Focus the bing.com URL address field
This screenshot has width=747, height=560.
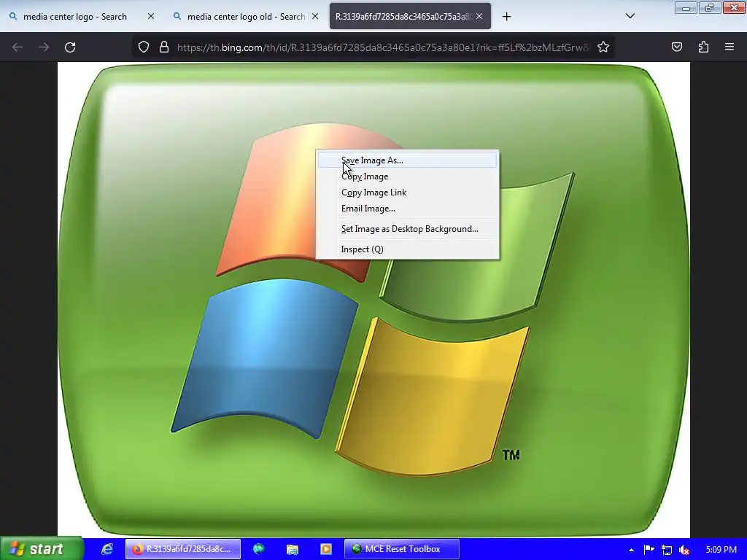click(382, 47)
